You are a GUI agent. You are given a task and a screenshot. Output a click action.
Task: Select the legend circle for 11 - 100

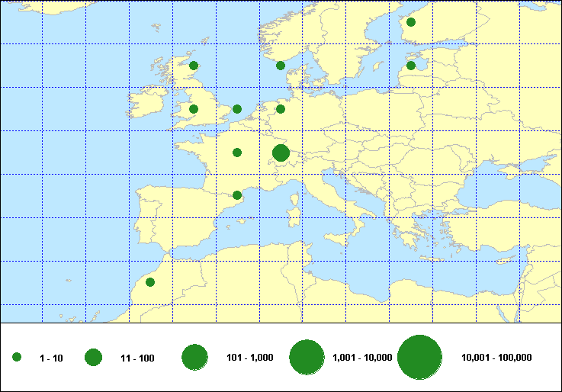94,358
